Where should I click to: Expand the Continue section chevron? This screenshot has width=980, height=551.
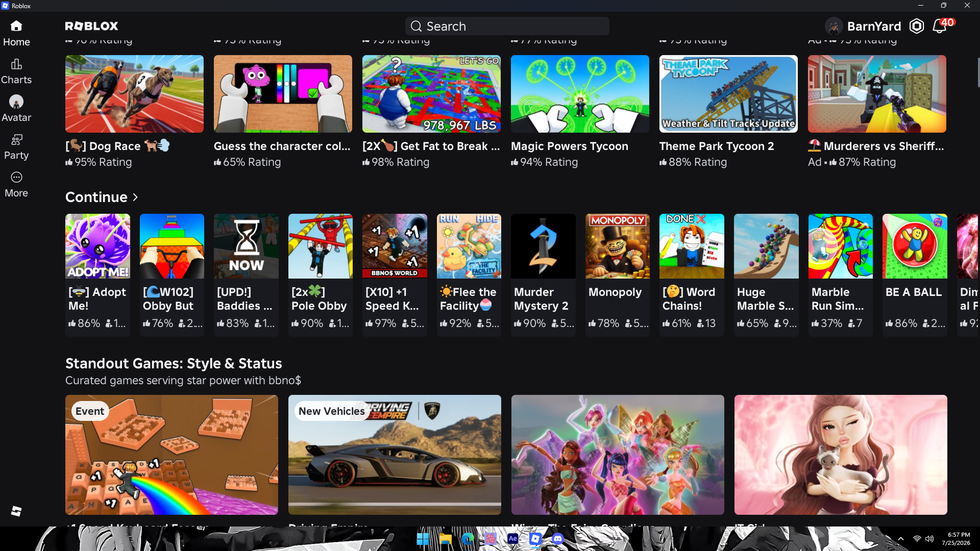(135, 197)
